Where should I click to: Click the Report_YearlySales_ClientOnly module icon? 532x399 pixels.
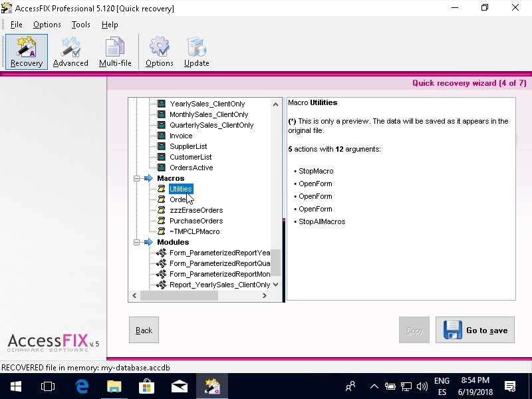[161, 285]
